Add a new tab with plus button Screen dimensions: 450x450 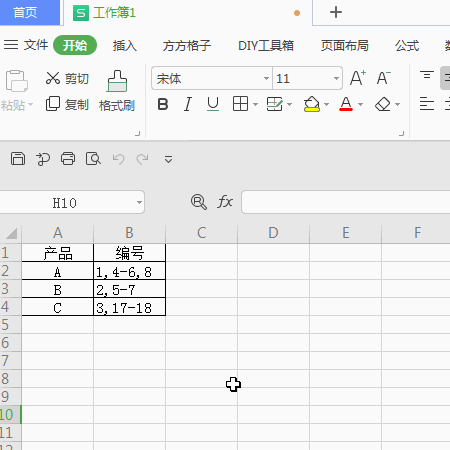click(x=336, y=12)
